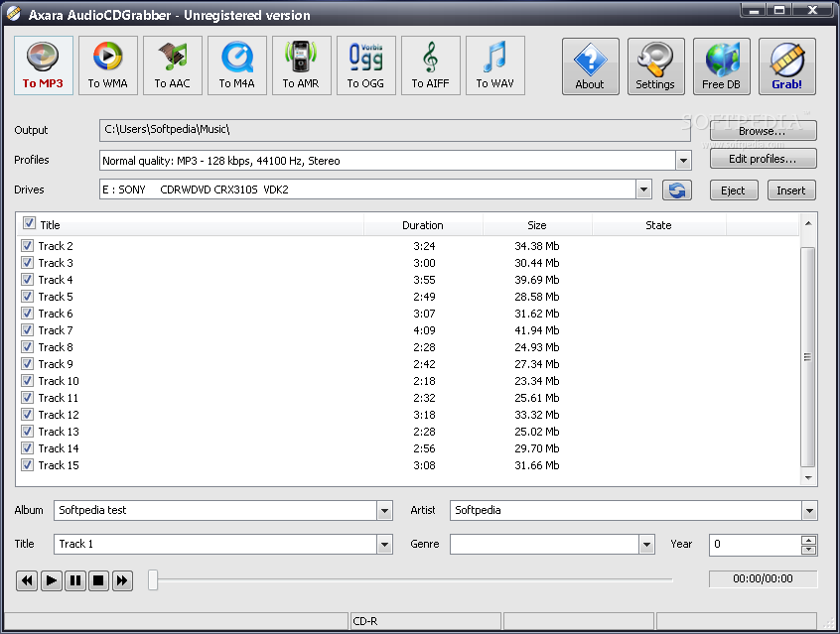Click the Output path field
This screenshot has height=634, width=840.
pos(395,130)
